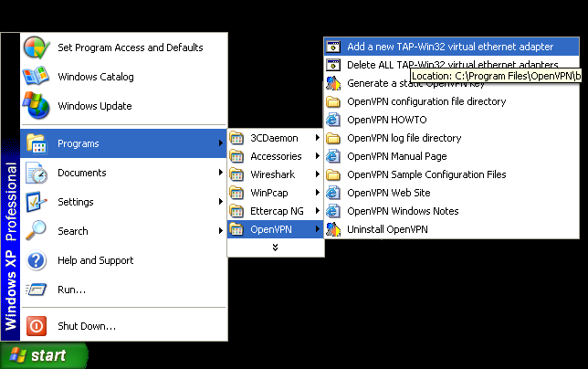Expand the hidden programs with the double chevron

275,248
